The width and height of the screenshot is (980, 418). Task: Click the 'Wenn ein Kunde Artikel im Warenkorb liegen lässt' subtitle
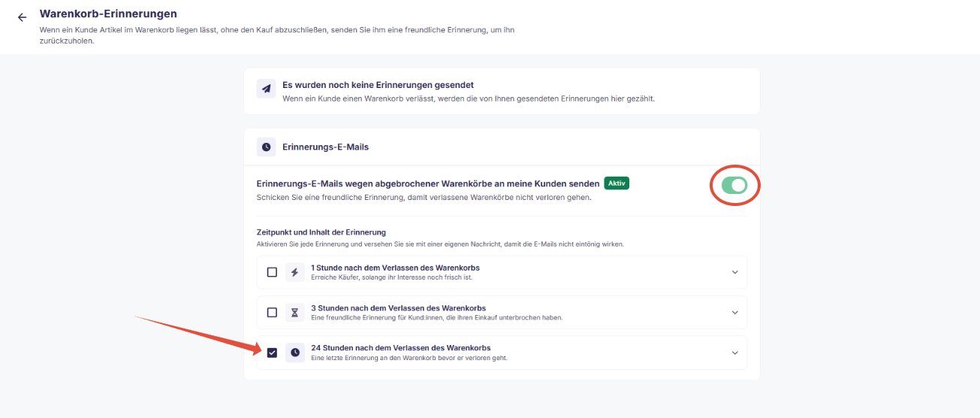276,35
